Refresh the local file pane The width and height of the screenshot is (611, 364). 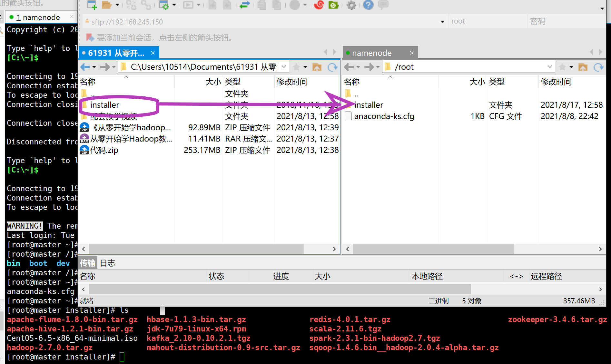(332, 67)
